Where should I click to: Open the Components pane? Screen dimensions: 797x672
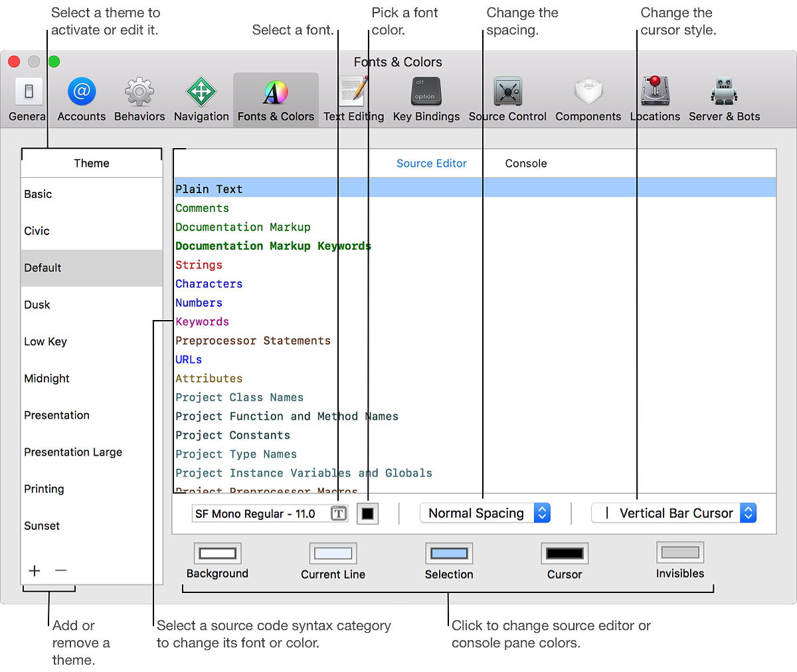click(588, 100)
